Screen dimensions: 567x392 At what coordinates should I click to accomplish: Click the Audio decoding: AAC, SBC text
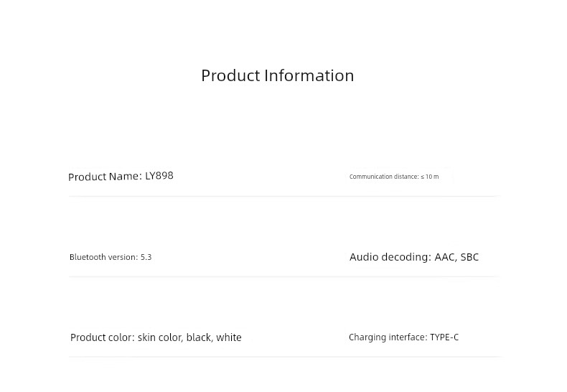[x=414, y=257]
